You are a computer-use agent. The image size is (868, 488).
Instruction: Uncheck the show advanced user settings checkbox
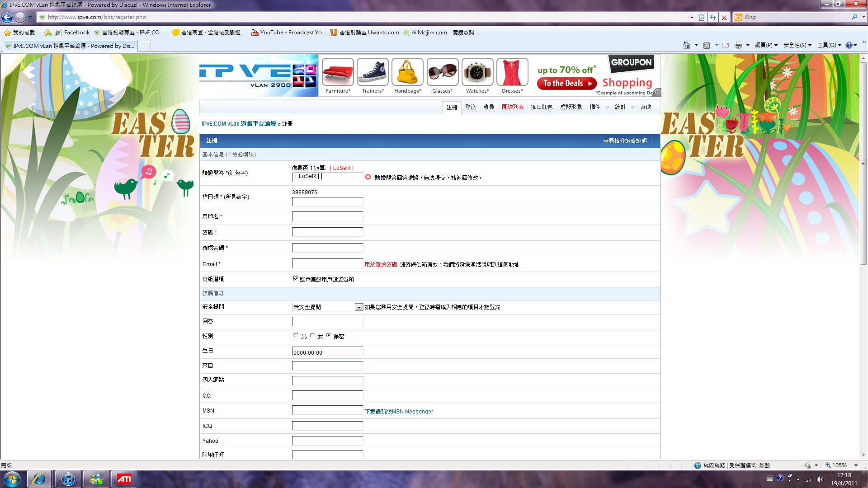296,279
